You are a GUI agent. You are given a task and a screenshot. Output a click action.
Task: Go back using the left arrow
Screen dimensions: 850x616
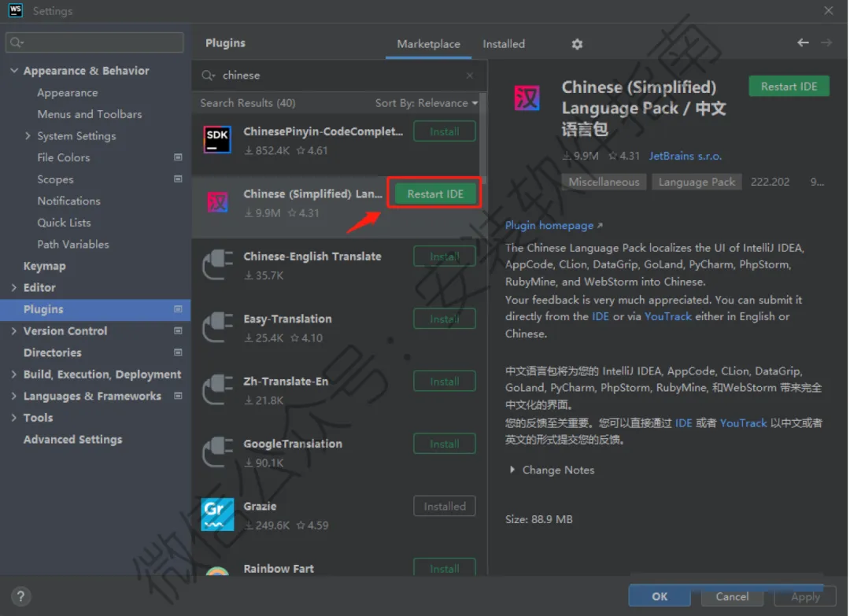[x=803, y=42]
